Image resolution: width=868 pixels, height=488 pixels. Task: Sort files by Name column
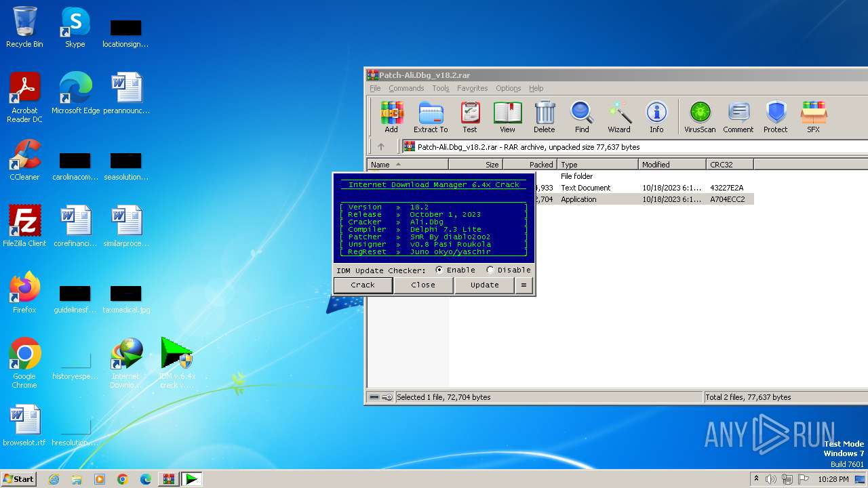(408, 165)
